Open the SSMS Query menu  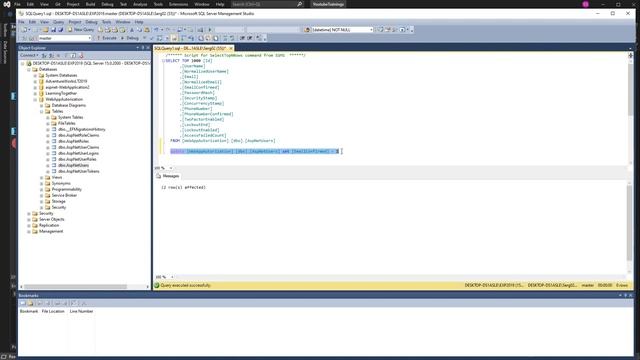(x=58, y=22)
